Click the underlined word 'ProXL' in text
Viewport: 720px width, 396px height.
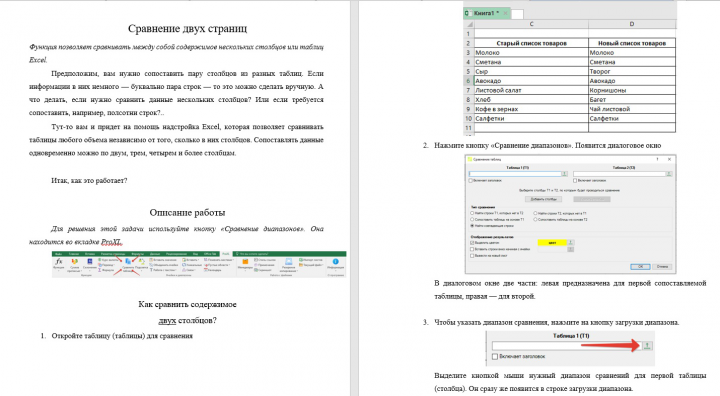[111, 242]
